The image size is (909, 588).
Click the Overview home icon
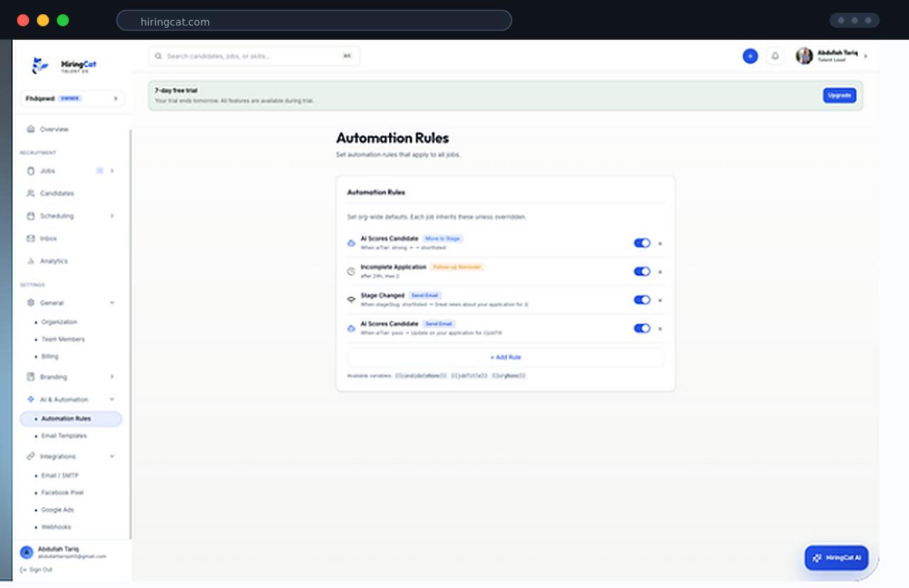click(x=31, y=129)
